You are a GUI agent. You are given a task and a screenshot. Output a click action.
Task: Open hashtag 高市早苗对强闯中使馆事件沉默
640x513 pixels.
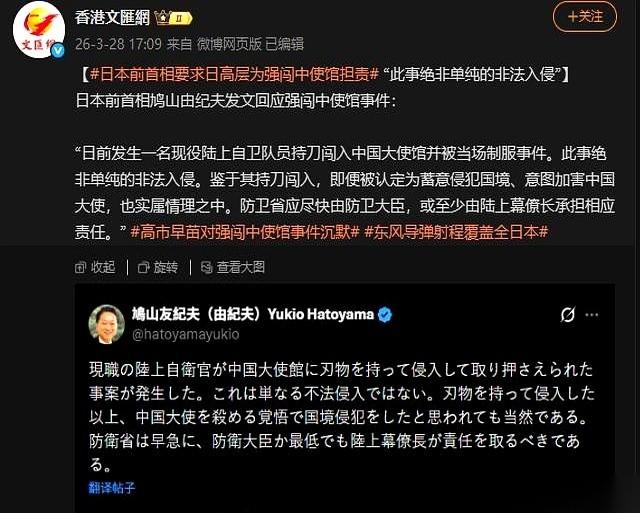pos(245,232)
